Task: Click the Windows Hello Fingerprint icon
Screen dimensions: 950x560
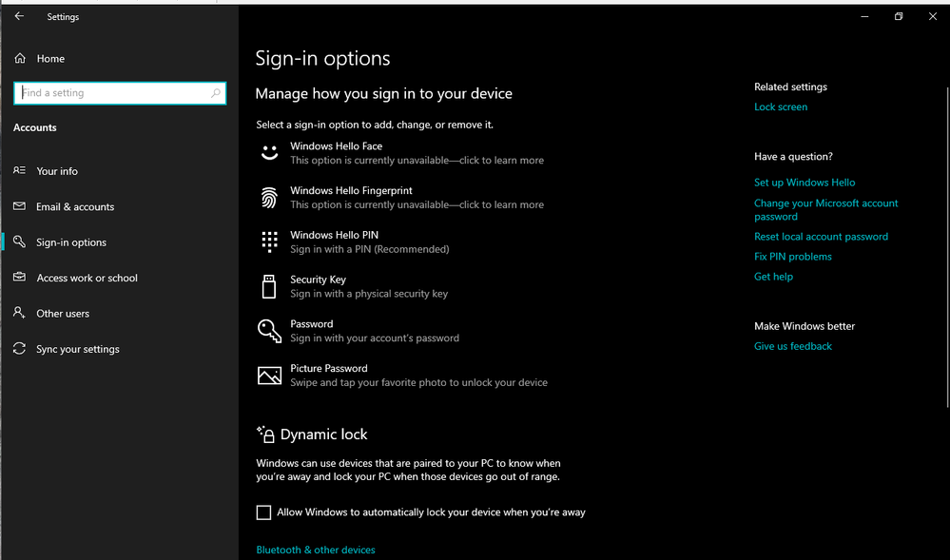Action: 270,198
